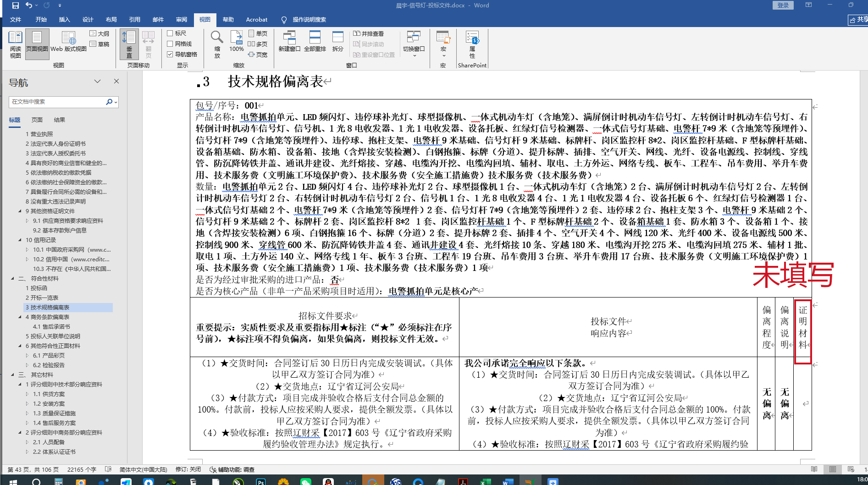Switch to 草稿 draft view
868x485 pixels.
[100, 44]
